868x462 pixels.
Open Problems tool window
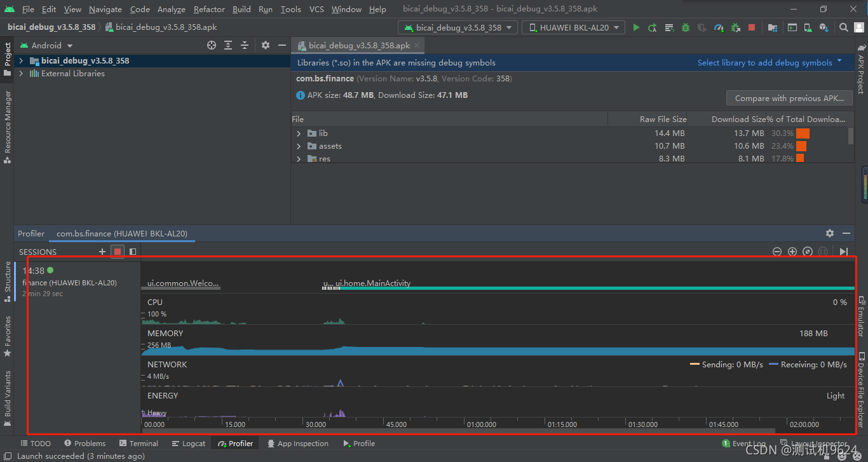pos(85,444)
